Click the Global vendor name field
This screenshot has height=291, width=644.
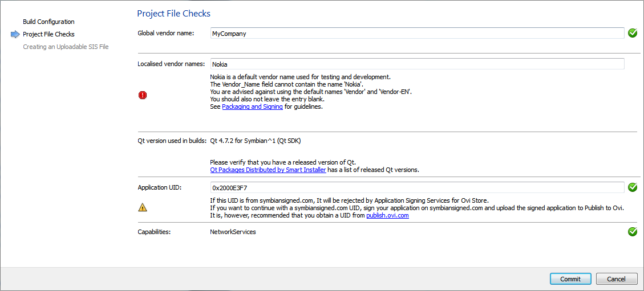click(418, 34)
